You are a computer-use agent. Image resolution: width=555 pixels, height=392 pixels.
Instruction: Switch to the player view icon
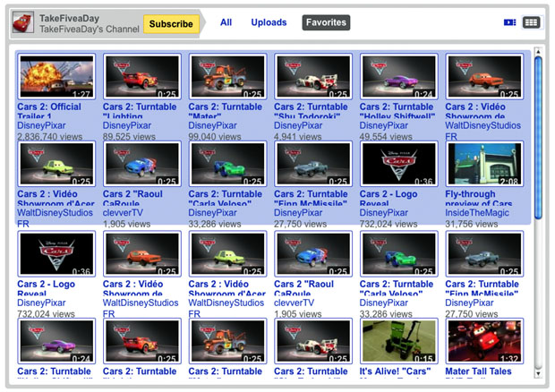(x=509, y=22)
